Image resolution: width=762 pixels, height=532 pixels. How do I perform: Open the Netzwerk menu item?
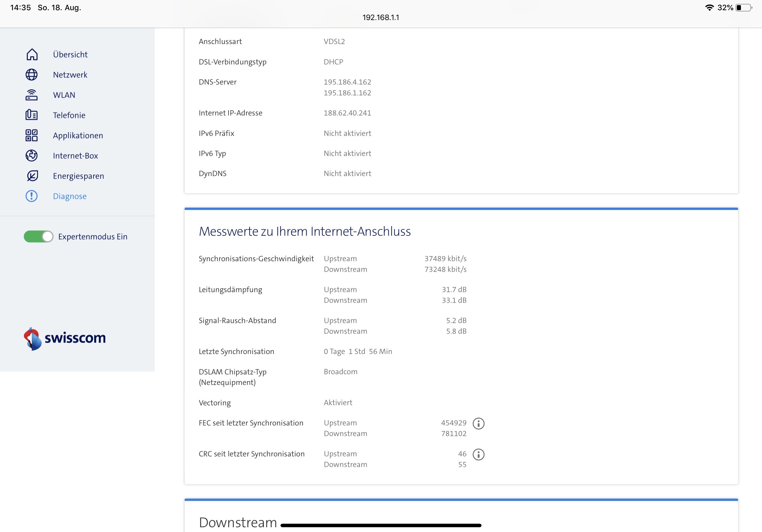70,75
